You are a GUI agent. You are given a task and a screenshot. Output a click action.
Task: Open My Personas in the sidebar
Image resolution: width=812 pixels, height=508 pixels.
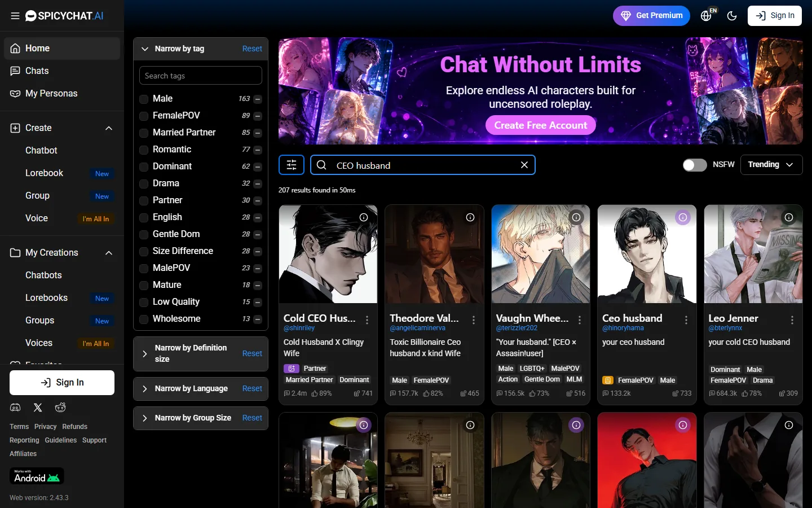pos(62,94)
